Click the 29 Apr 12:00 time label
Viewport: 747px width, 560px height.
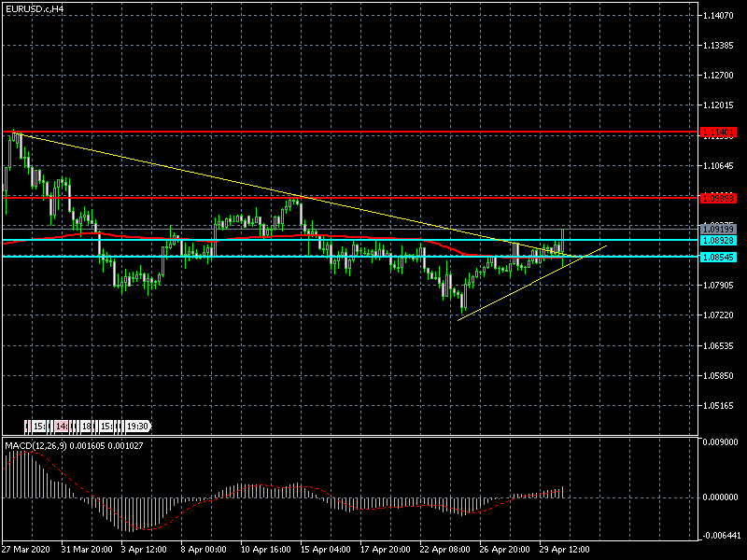(x=565, y=550)
